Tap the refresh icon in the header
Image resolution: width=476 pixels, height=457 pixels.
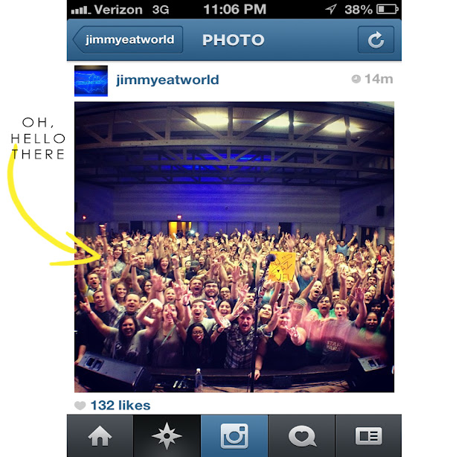tap(376, 39)
